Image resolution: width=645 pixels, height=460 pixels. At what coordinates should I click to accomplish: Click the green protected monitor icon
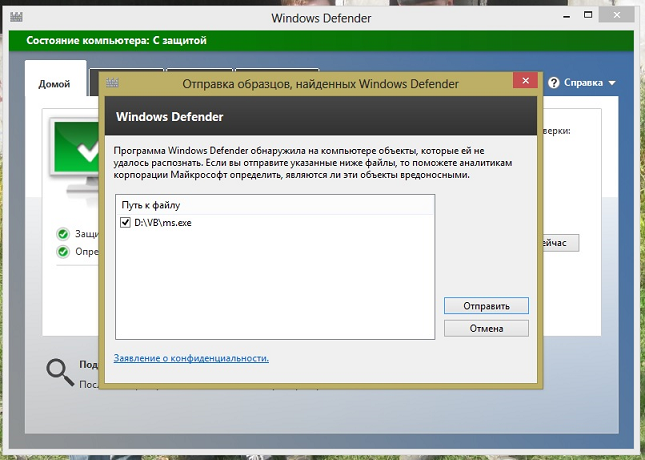76,154
